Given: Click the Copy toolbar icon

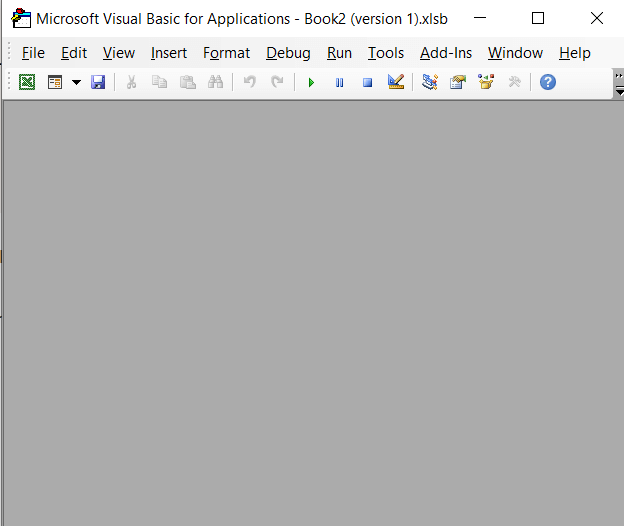Looking at the screenshot, I should pos(159,82).
